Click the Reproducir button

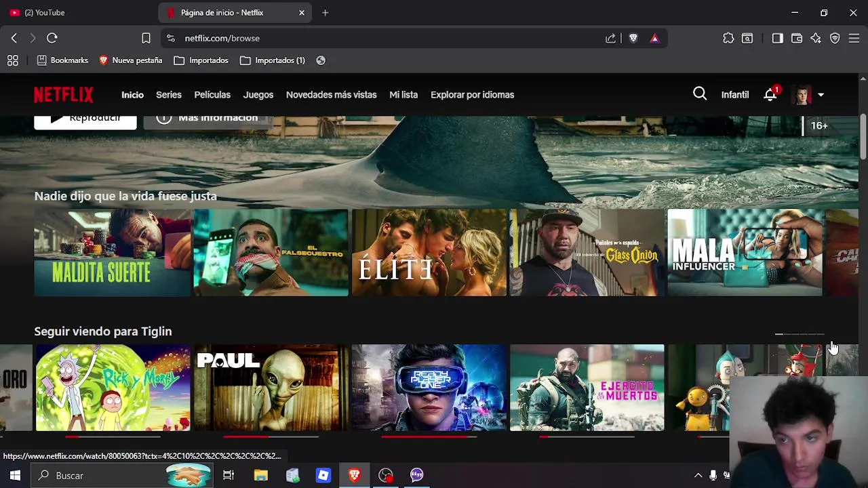(85, 122)
